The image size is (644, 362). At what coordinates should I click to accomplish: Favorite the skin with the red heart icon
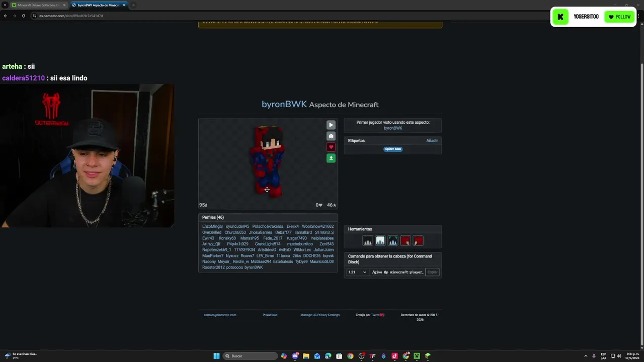click(x=331, y=147)
